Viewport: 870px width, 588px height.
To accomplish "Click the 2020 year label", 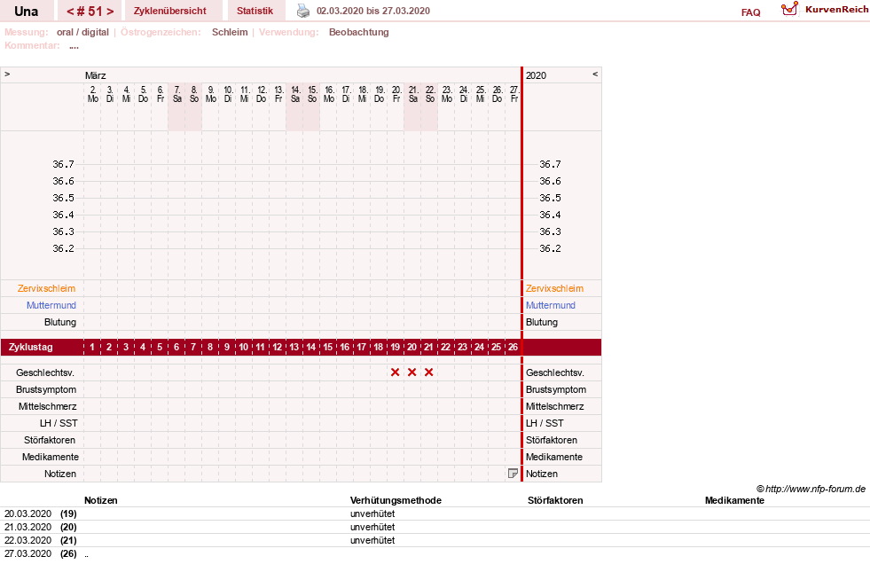I will pyautogui.click(x=536, y=75).
